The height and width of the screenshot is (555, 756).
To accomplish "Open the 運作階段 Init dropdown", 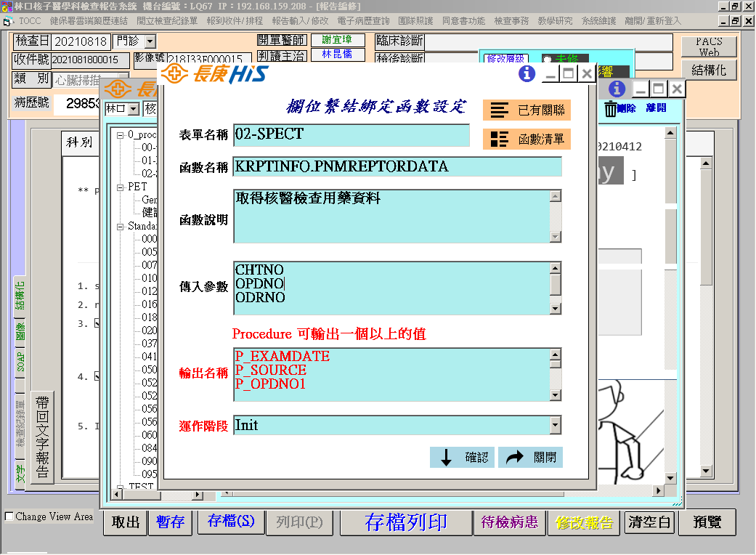I will 556,426.
